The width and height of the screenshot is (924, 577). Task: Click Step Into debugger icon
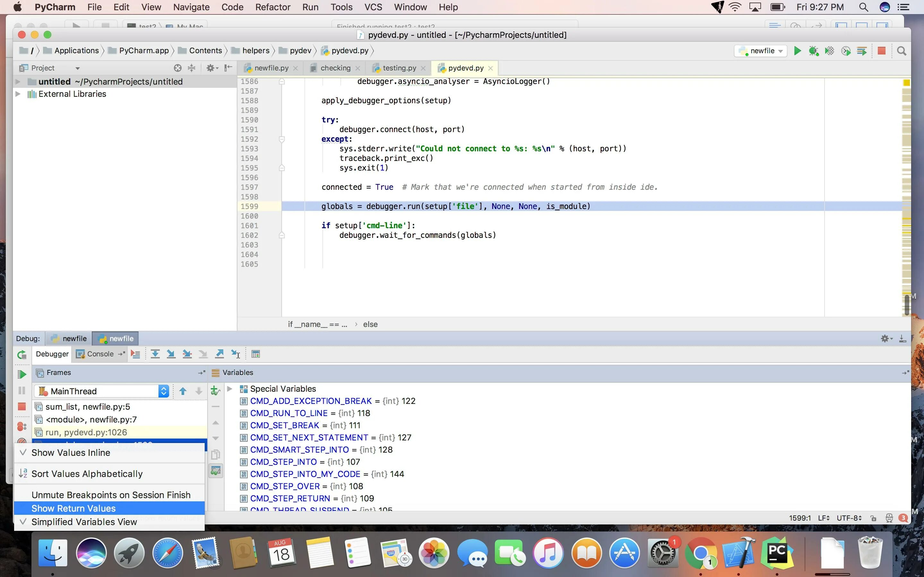pos(171,354)
